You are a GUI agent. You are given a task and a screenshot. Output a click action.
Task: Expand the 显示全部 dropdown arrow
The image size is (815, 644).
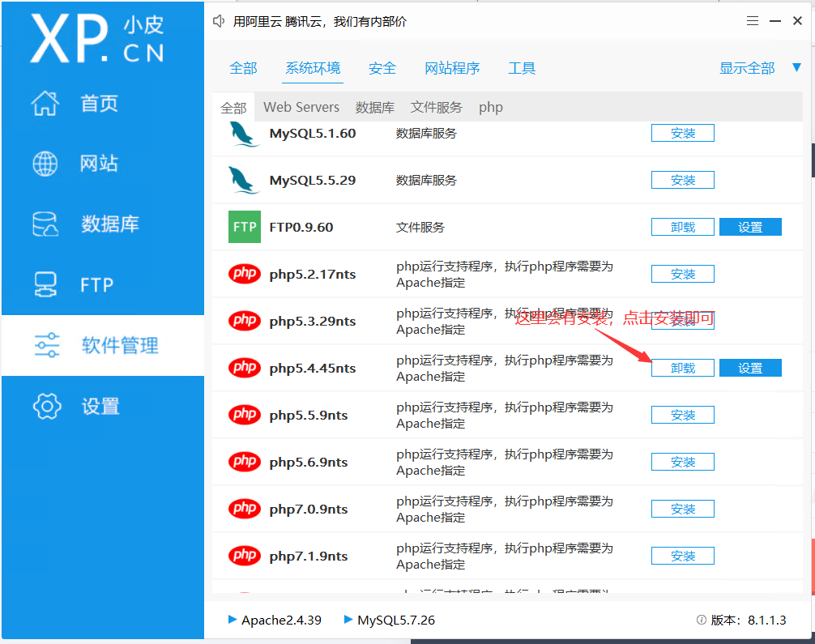(796, 67)
